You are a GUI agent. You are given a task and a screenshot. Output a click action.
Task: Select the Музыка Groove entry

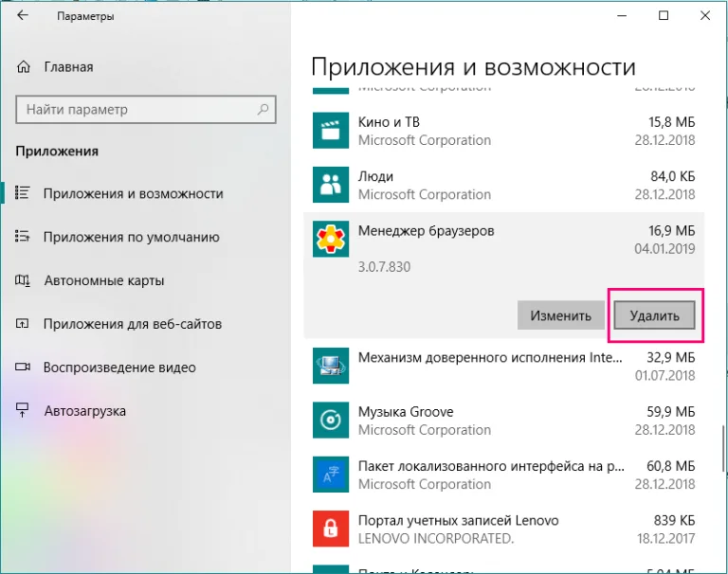tap(503, 420)
